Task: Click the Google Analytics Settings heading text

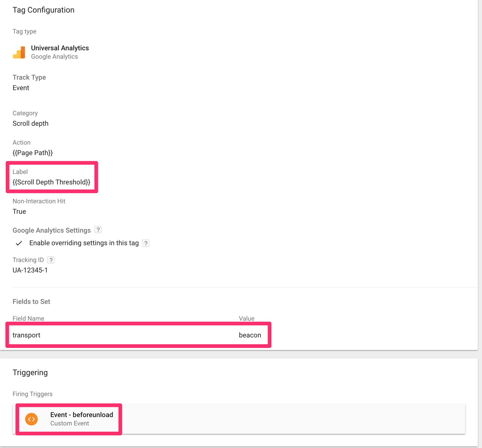Action: 52,230
